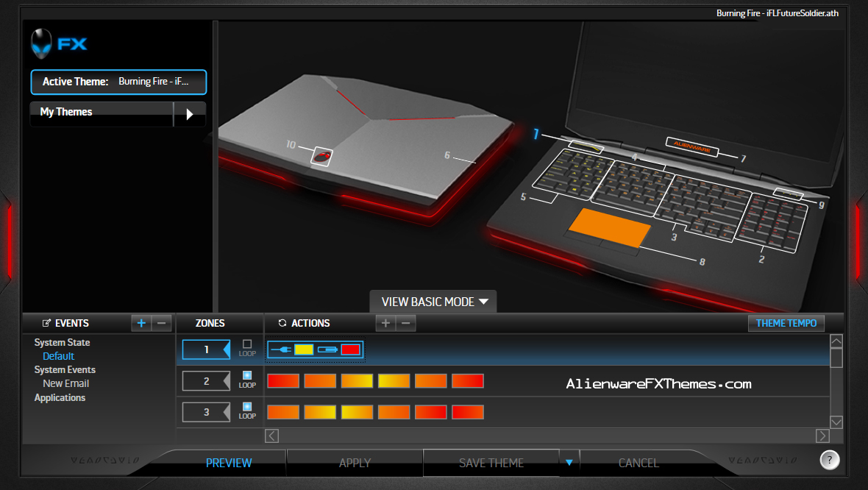Switch using View Basic Mode dropdown
This screenshot has width=868, height=490.
[433, 302]
